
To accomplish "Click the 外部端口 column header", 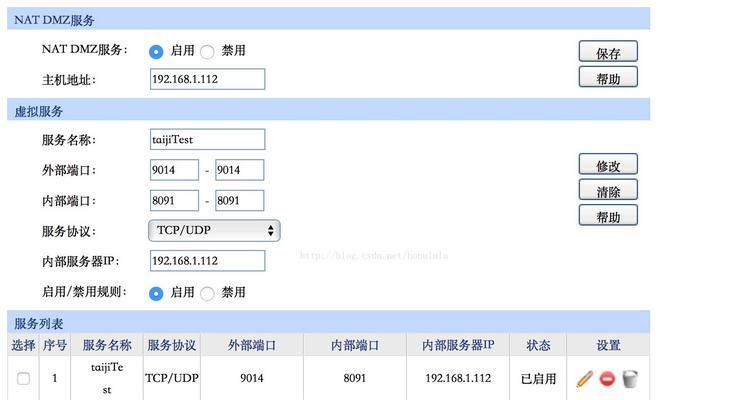I will (x=252, y=345).
